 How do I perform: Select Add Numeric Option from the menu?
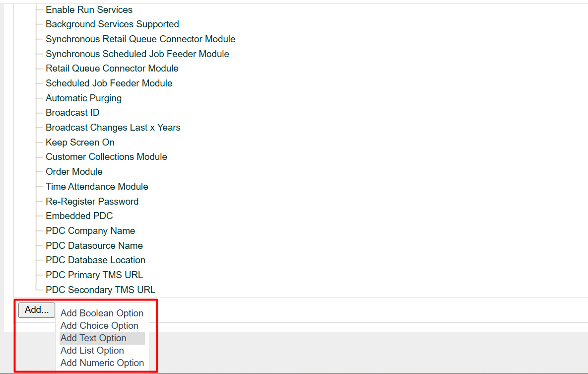[102, 363]
